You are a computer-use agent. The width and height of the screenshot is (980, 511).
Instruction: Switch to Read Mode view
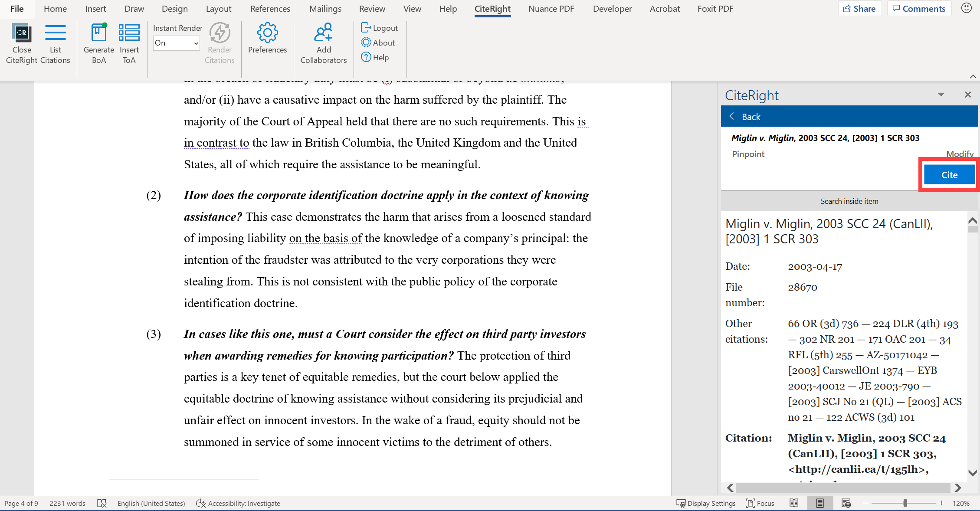click(x=794, y=503)
